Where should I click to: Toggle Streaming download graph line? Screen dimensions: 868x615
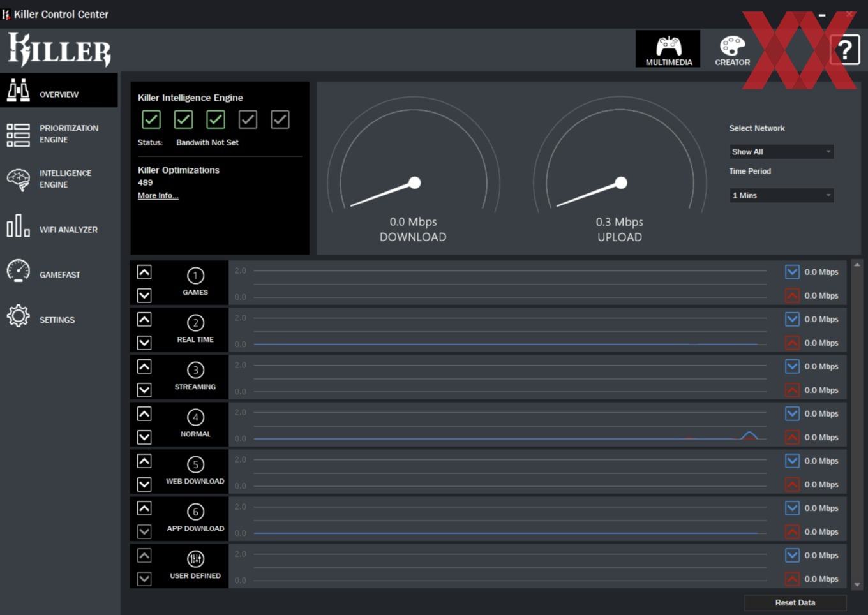click(792, 366)
